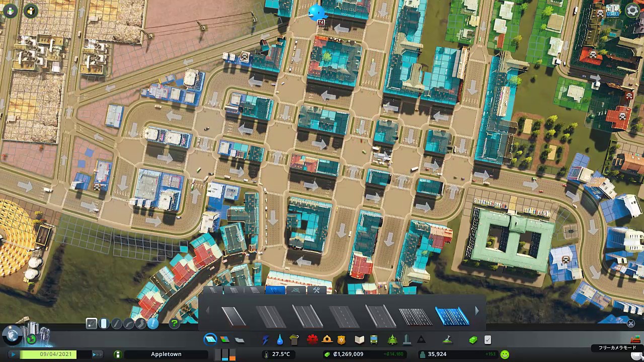Select freeform road drawing mode
This screenshot has height=362, width=644.
tap(140, 324)
